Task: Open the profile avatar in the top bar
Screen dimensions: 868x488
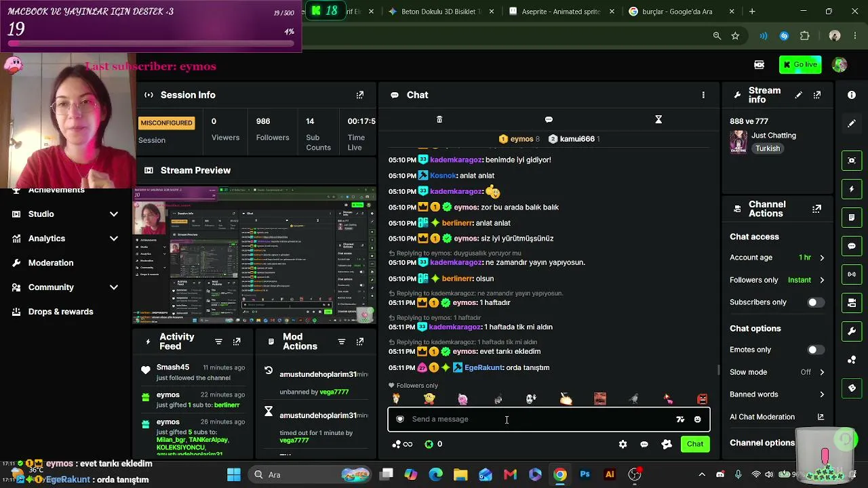Action: click(840, 65)
